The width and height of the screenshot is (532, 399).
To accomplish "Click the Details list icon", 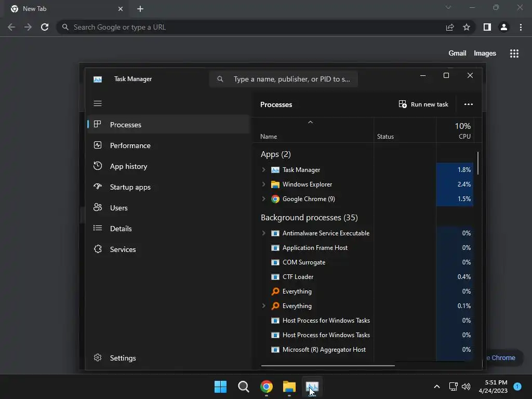I will pos(97,228).
